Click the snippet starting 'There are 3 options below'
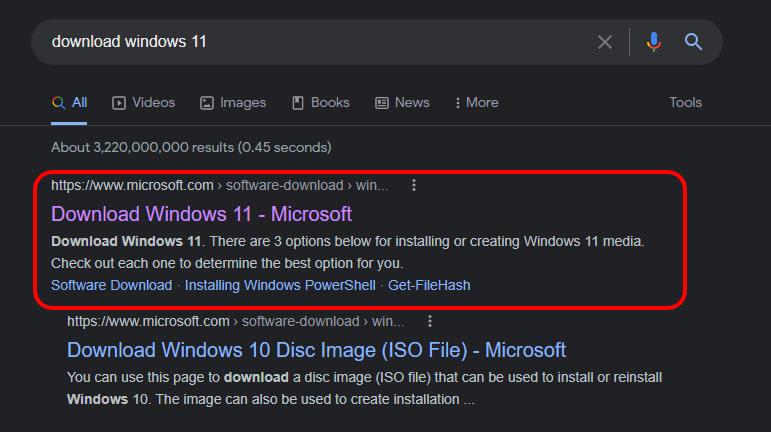This screenshot has width=771, height=432. (x=348, y=253)
